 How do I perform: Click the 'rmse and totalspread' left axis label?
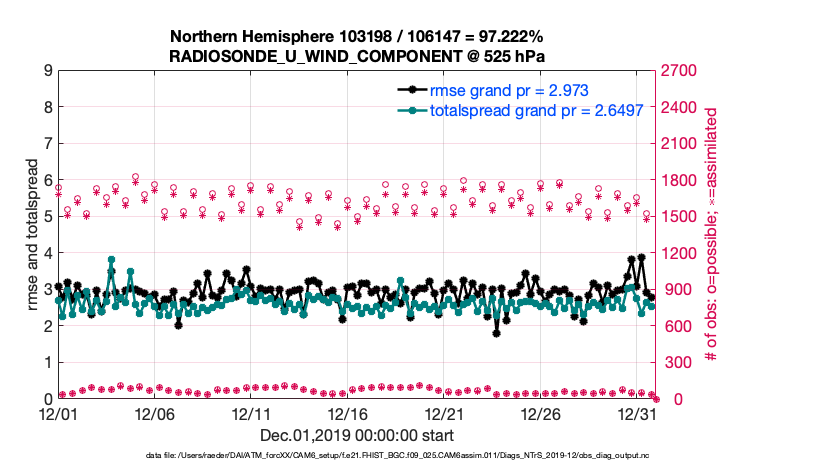coord(33,234)
